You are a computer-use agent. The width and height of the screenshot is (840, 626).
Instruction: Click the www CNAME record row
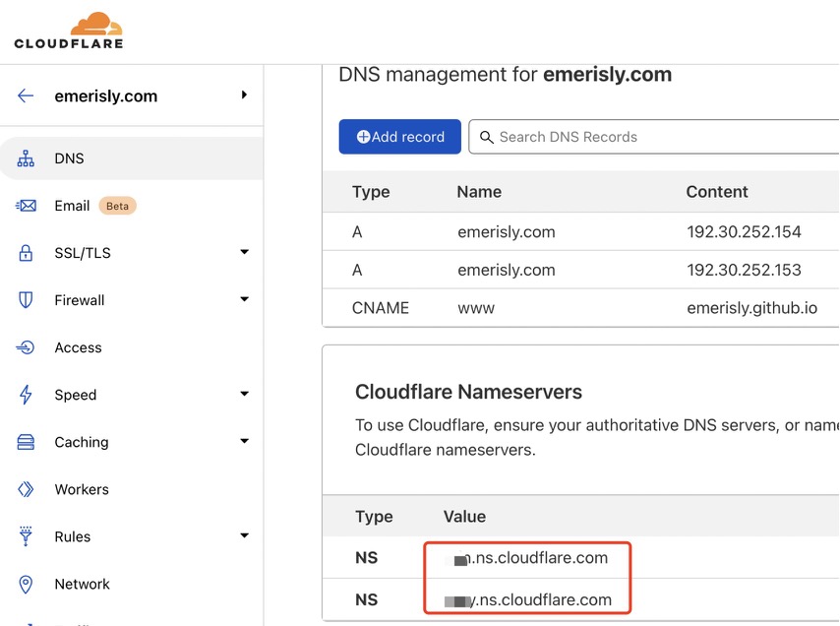(x=580, y=308)
